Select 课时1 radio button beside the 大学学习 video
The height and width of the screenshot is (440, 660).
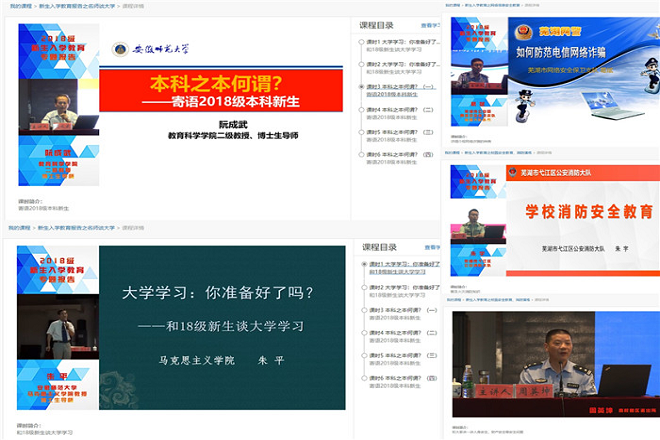pyautogui.click(x=361, y=263)
